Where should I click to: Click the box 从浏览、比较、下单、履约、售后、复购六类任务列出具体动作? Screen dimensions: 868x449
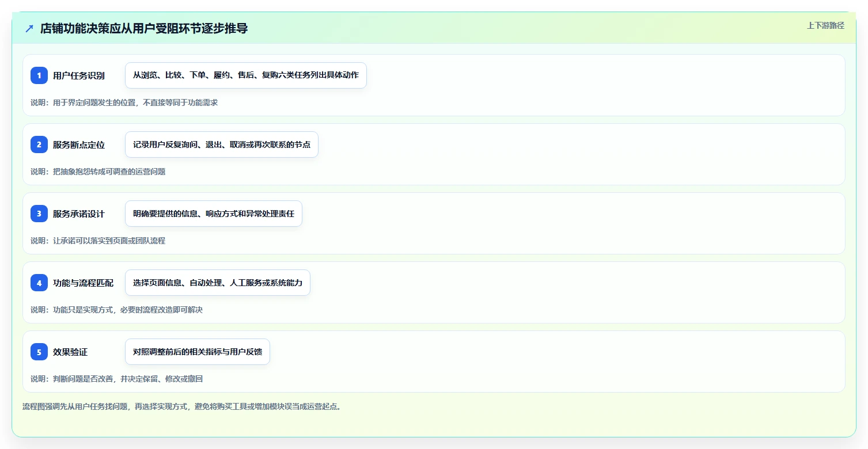pyautogui.click(x=246, y=75)
